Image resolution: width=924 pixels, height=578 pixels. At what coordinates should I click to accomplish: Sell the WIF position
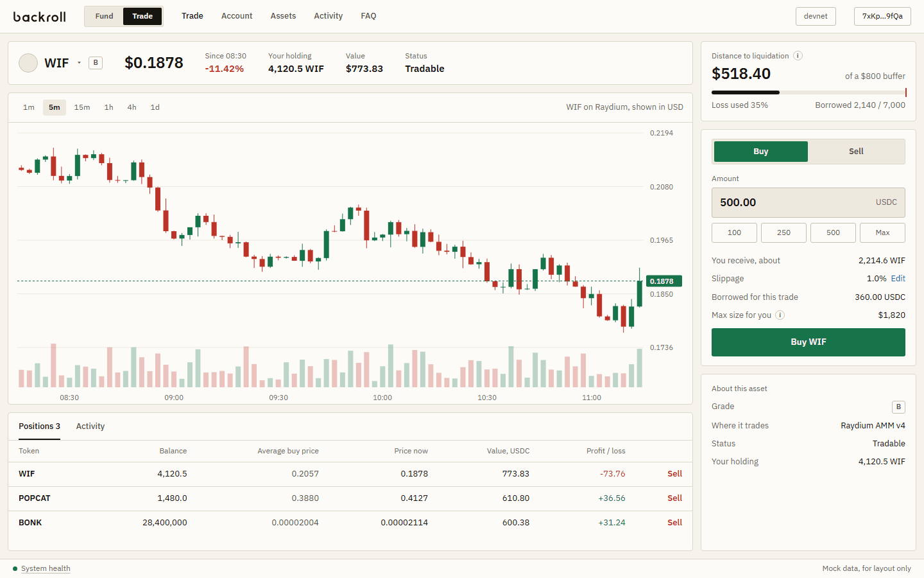674,474
